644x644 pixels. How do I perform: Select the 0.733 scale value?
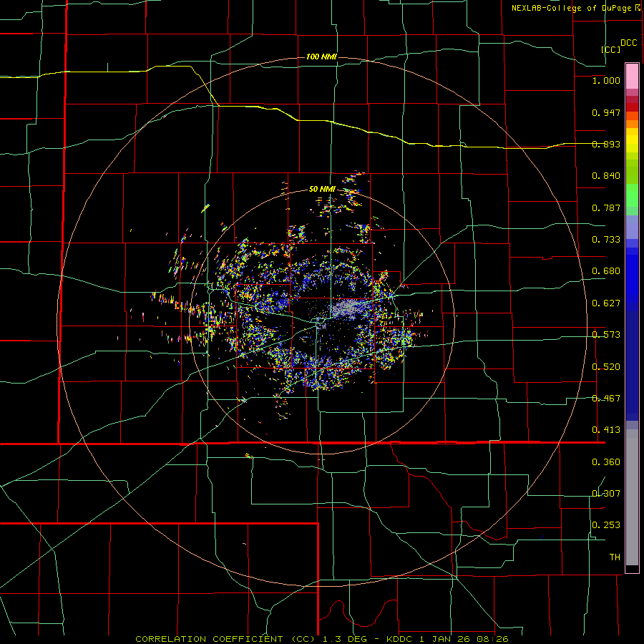click(606, 240)
